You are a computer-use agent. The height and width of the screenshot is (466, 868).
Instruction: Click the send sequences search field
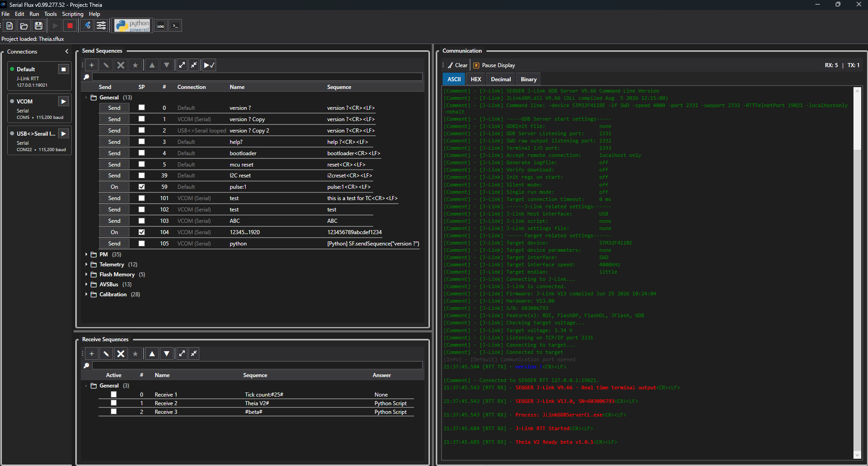[257, 77]
